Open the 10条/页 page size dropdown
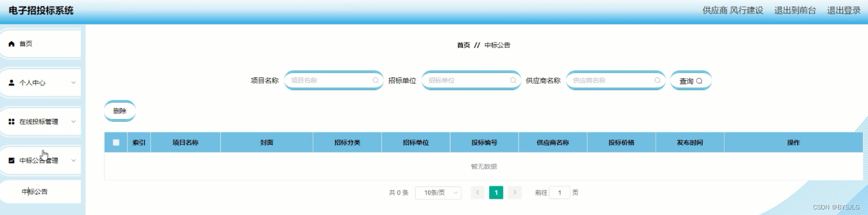 438,193
